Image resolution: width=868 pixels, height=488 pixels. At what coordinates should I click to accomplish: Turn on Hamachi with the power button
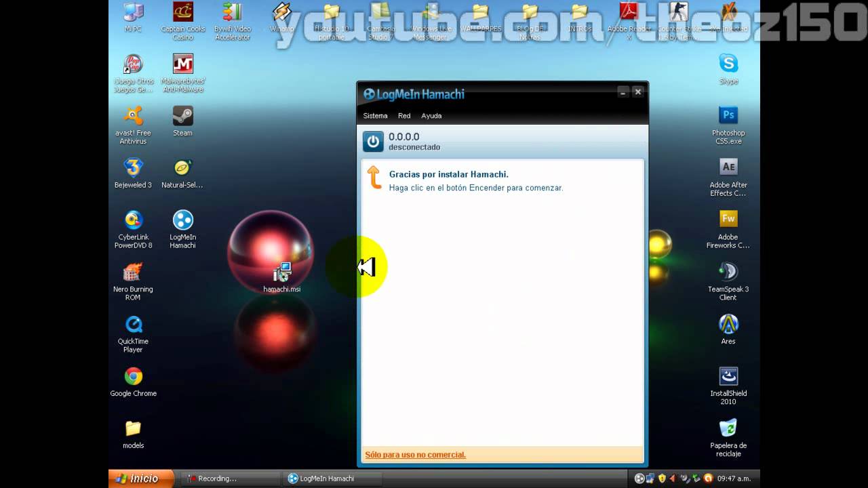click(x=373, y=142)
